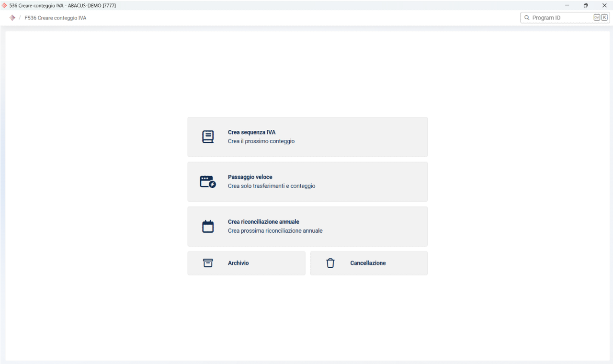
Task: Open the 'Crea sequenza IVA' tile title
Action: click(x=251, y=132)
